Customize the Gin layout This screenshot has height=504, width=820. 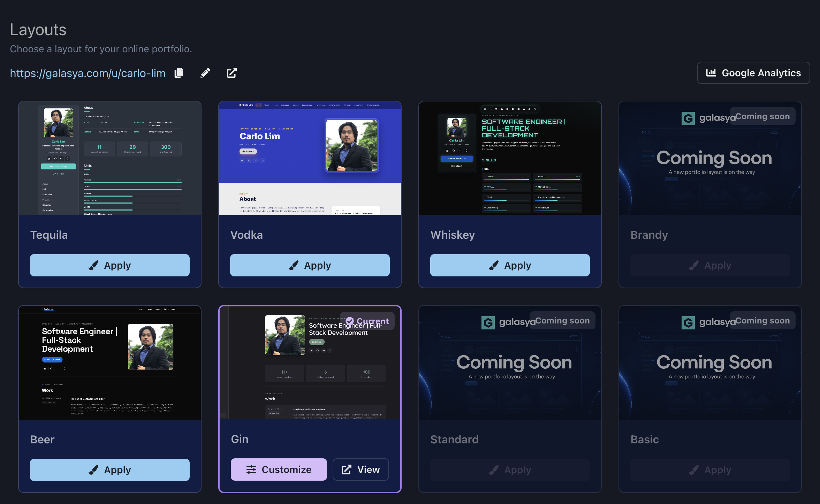click(279, 469)
